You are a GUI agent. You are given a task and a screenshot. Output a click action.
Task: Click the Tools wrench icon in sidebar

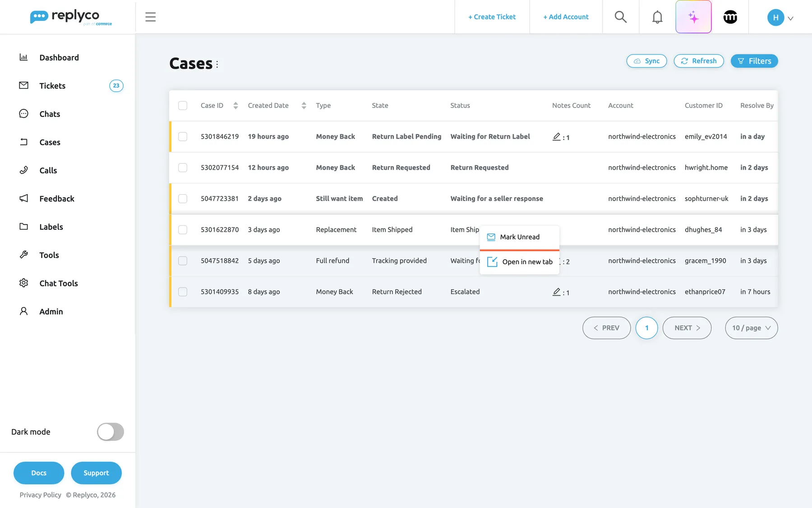click(x=23, y=255)
